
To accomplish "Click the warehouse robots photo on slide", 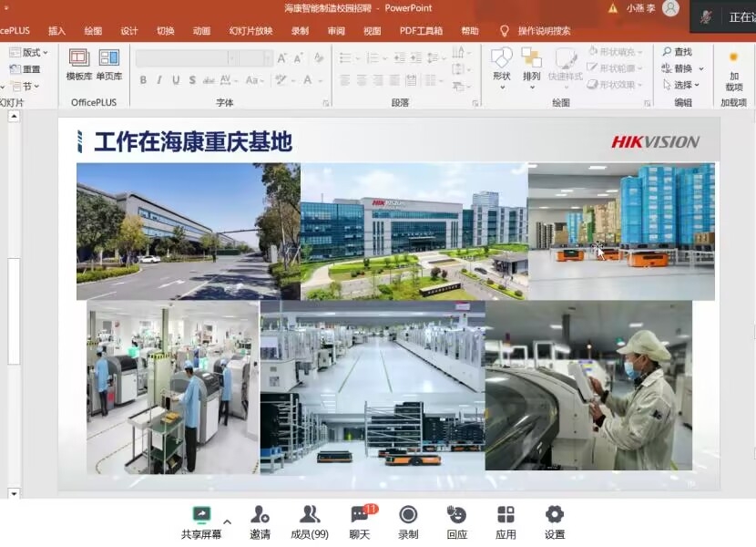I will [x=621, y=232].
